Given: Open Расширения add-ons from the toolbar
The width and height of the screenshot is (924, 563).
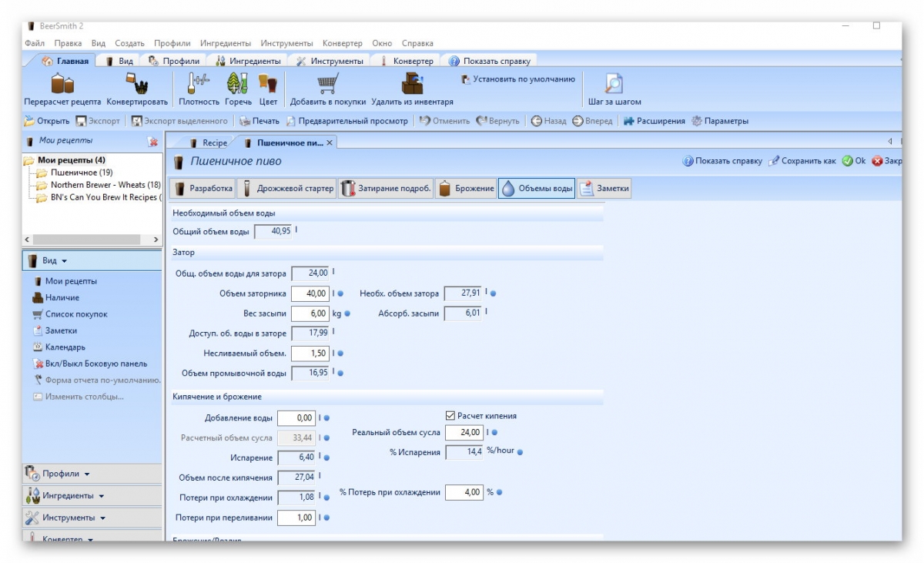Looking at the screenshot, I should click(x=654, y=121).
